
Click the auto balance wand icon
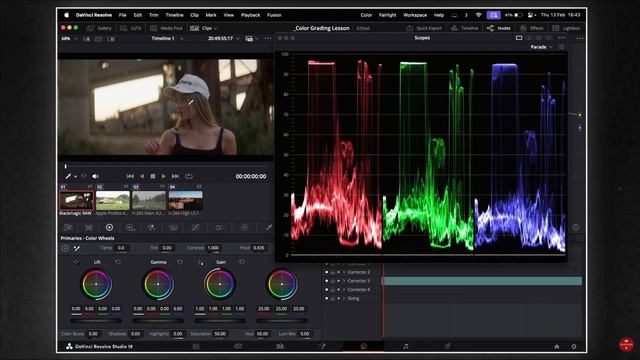(x=77, y=248)
